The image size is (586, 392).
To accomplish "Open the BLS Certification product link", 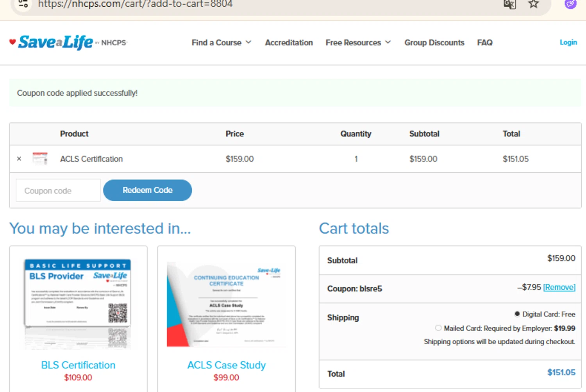I will pos(78,365).
